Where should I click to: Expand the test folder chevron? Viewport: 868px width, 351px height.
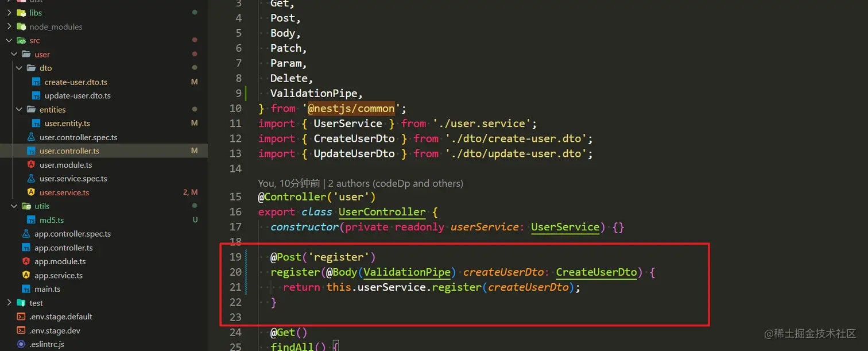[9, 303]
